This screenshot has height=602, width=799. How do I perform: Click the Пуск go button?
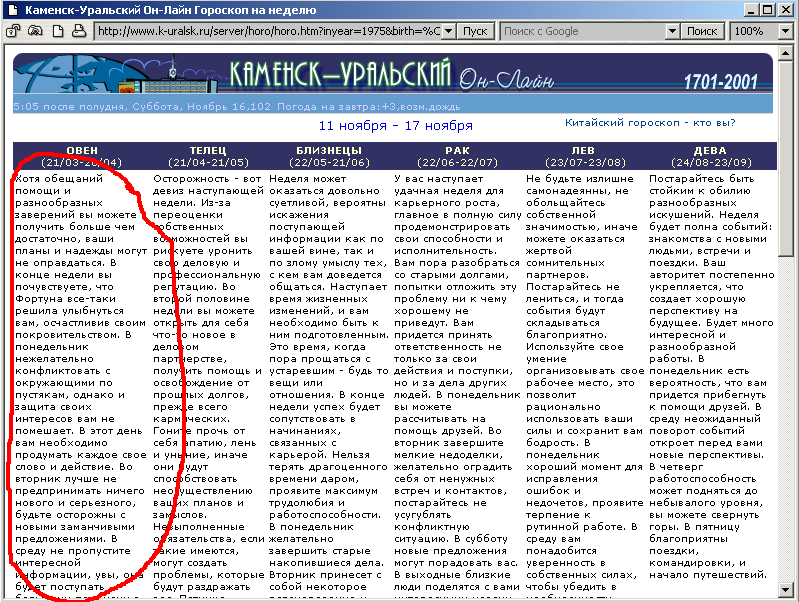tap(475, 31)
